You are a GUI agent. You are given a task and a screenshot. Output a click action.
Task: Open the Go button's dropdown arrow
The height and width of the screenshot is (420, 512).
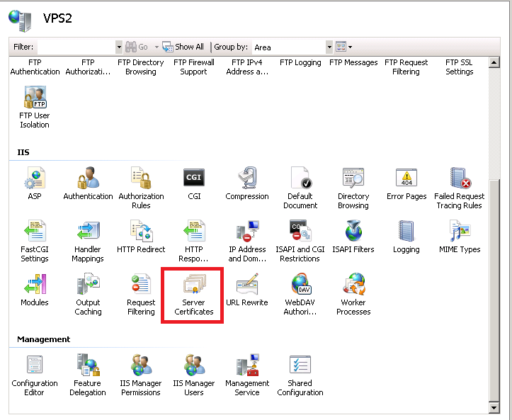pyautogui.click(x=157, y=47)
